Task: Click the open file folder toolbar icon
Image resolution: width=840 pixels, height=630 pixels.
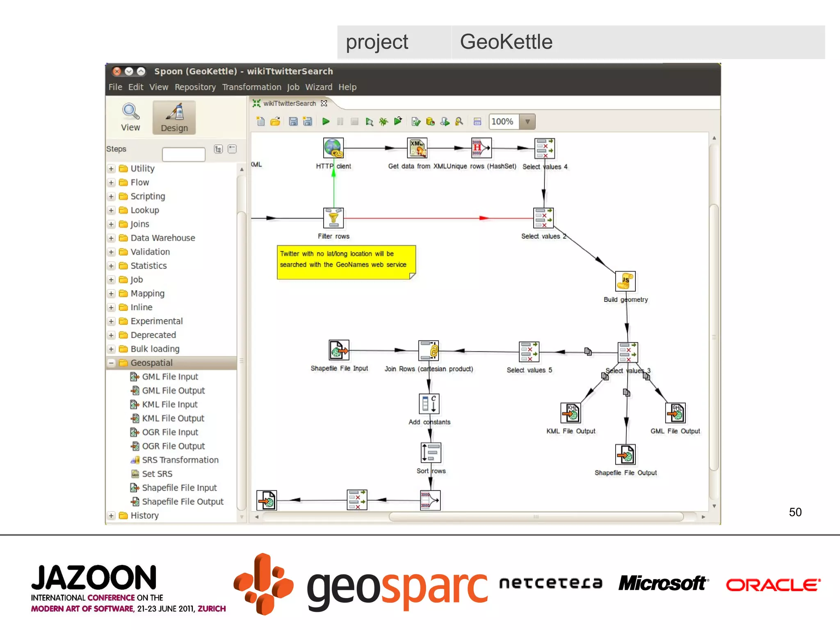Action: coord(275,121)
